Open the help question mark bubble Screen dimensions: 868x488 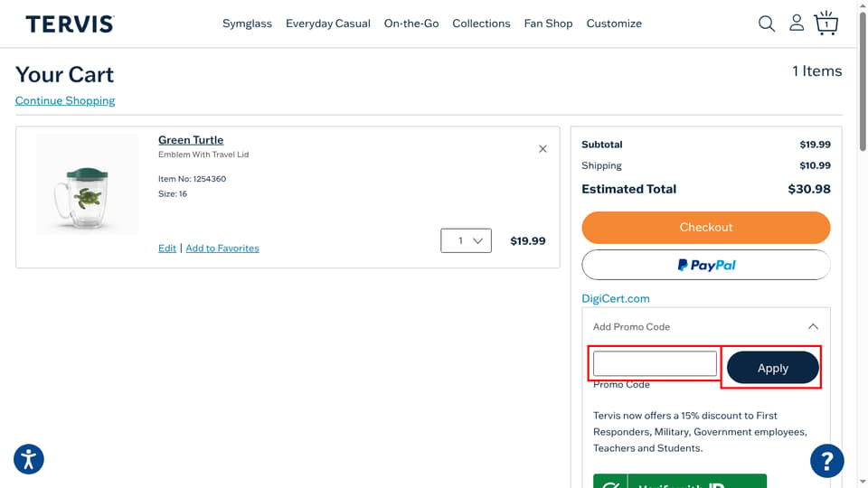pos(827,461)
